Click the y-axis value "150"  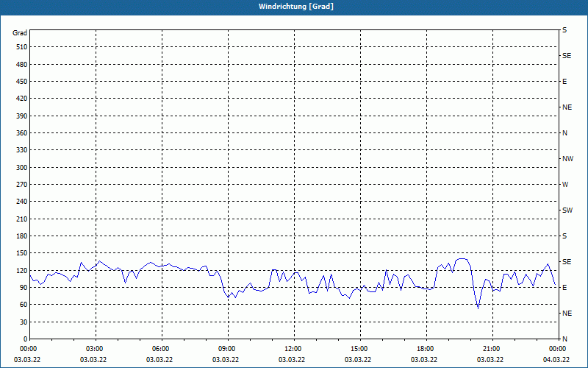(x=22, y=253)
